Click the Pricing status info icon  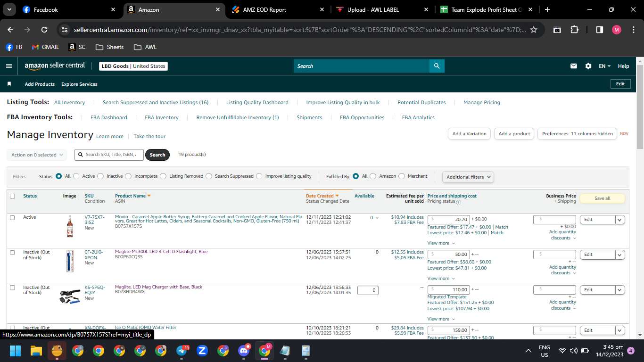click(459, 202)
